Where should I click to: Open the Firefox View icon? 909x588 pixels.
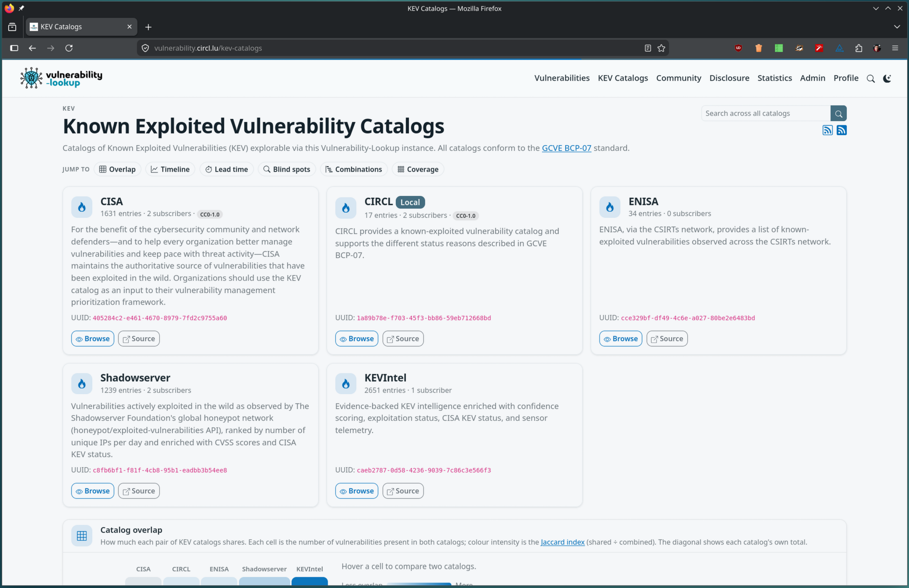tap(12, 27)
